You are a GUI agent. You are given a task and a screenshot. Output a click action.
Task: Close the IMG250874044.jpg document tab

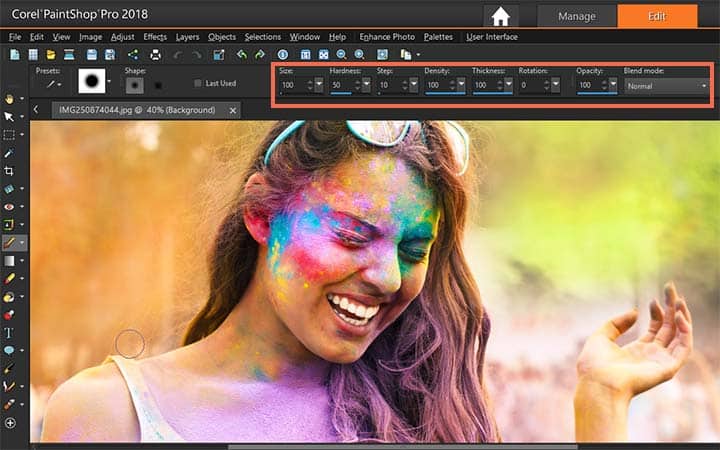[x=233, y=111]
